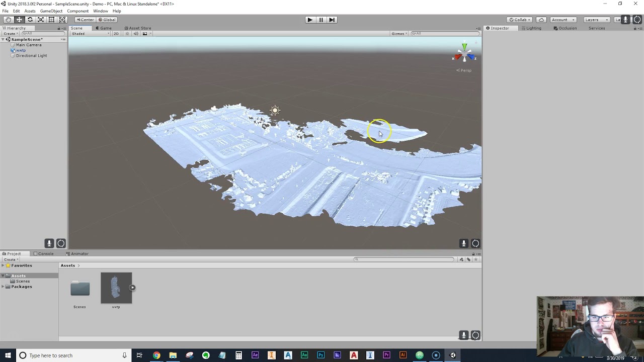This screenshot has width=644, height=362.
Task: Open the Layers dropdown
Action: [597, 20]
